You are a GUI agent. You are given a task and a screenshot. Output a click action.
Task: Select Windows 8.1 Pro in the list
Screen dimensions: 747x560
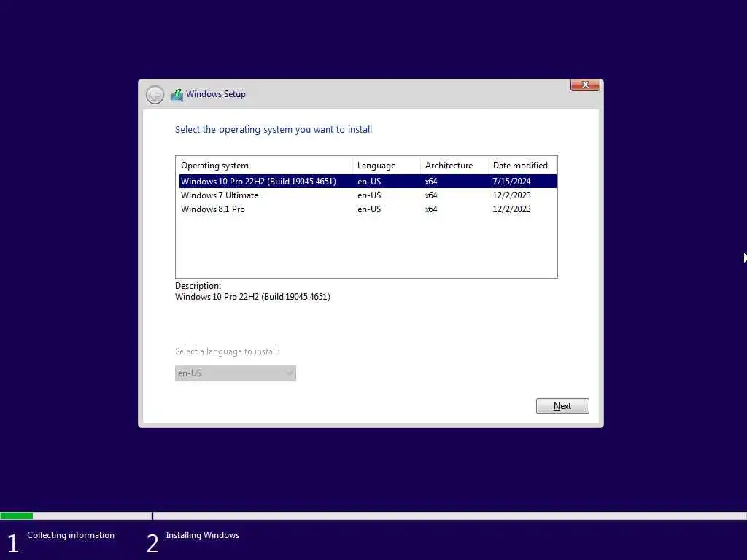click(368, 209)
